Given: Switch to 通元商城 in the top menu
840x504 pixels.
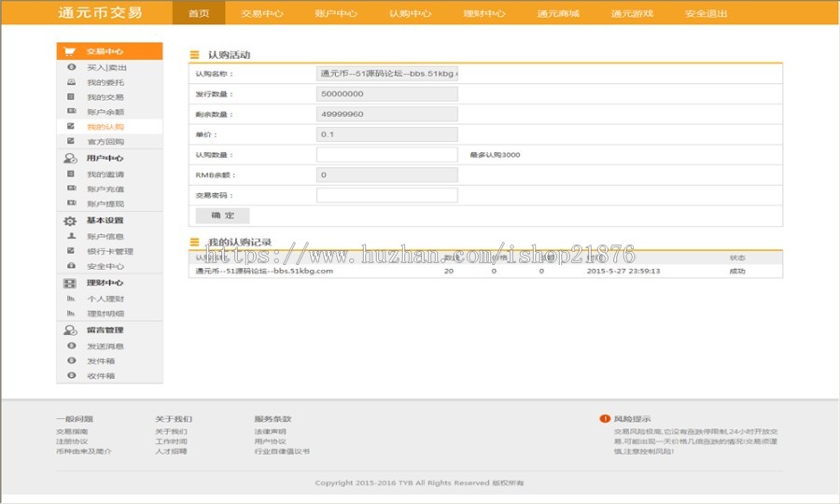Looking at the screenshot, I should 558,14.
